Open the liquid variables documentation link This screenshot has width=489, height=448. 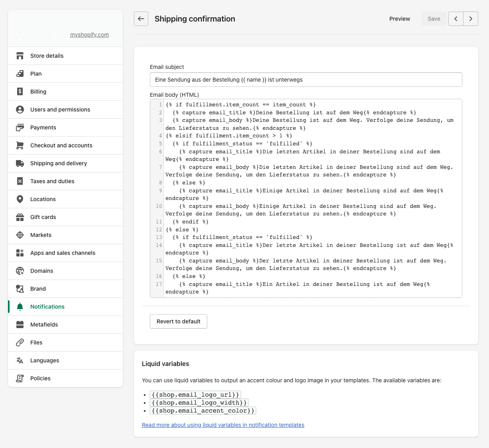pos(223,425)
